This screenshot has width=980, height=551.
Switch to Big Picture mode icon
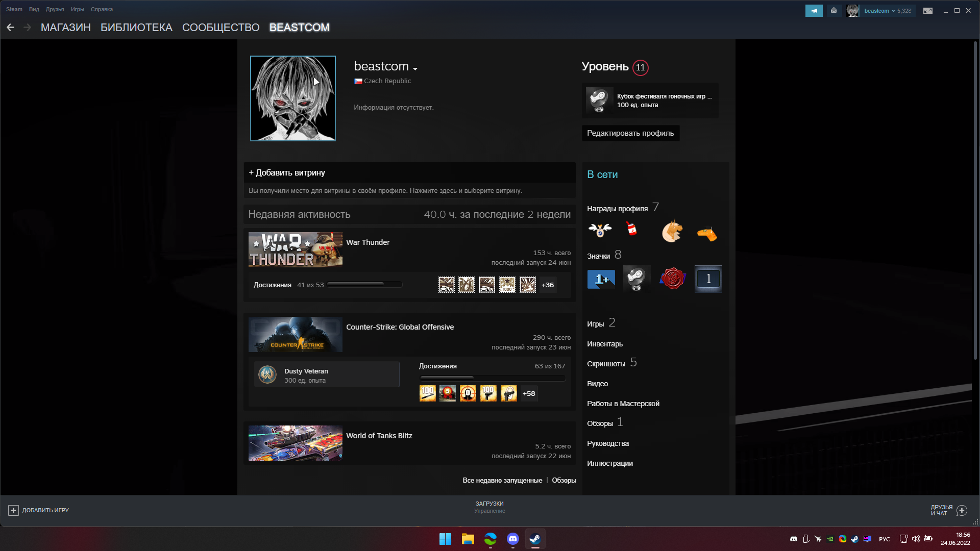click(x=928, y=11)
